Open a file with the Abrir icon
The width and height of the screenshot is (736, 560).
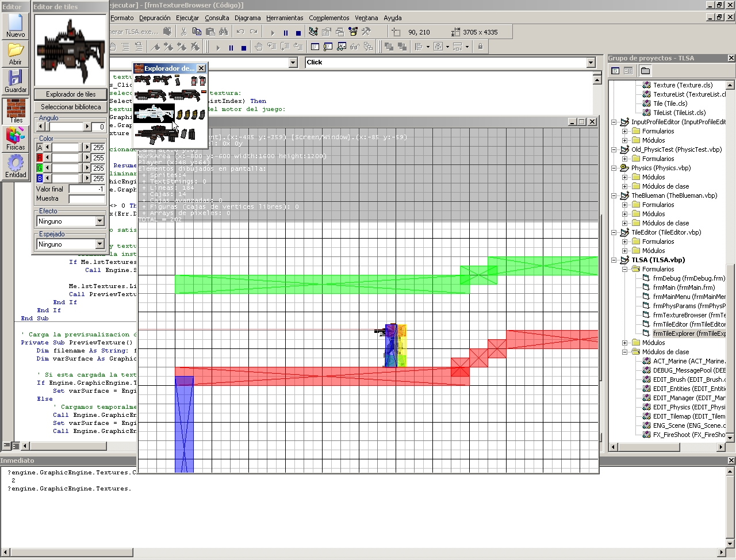pos(16,53)
